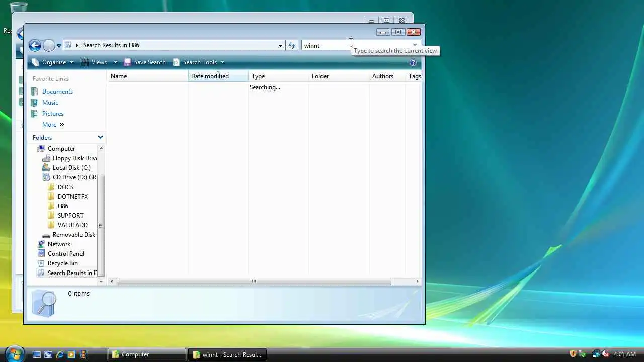Click the Back navigation arrow button
The image size is (644, 362).
click(x=35, y=46)
